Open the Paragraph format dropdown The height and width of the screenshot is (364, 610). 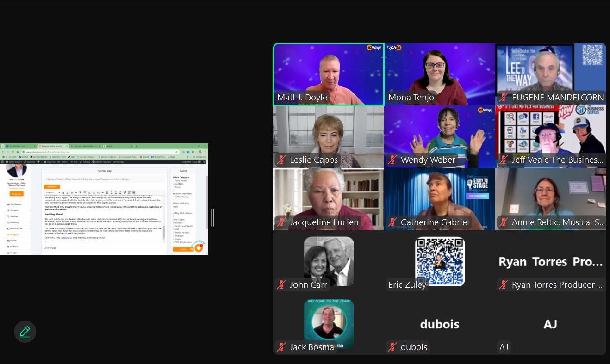click(52, 192)
